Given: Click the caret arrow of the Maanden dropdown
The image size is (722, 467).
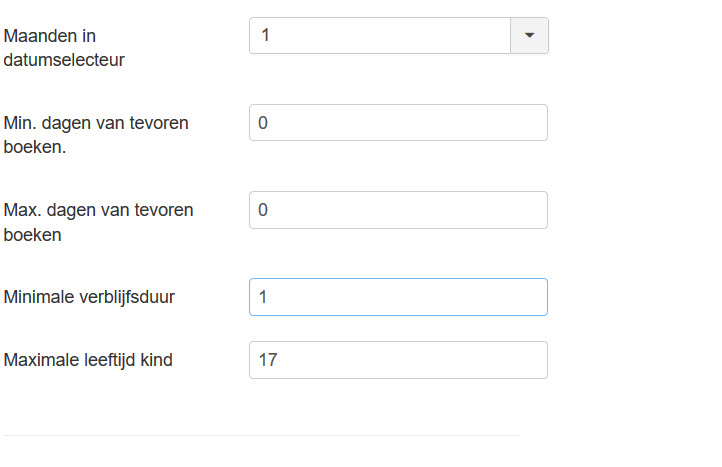Looking at the screenshot, I should tap(529, 35).
